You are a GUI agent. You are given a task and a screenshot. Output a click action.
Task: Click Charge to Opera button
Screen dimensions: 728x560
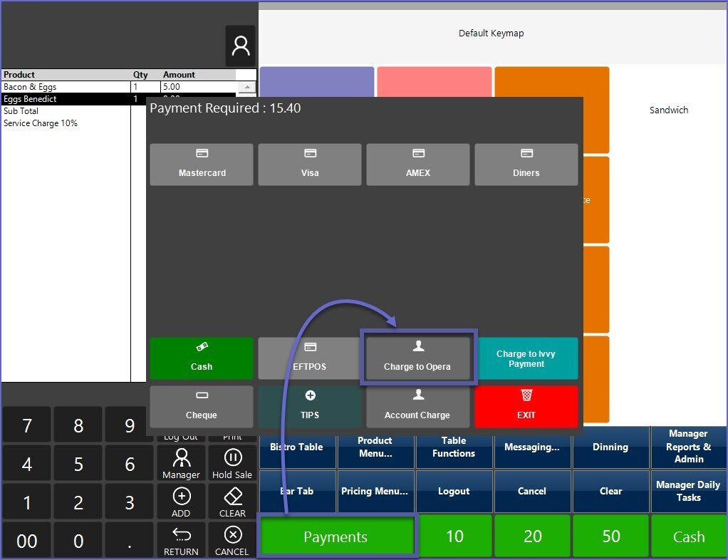[x=417, y=358]
